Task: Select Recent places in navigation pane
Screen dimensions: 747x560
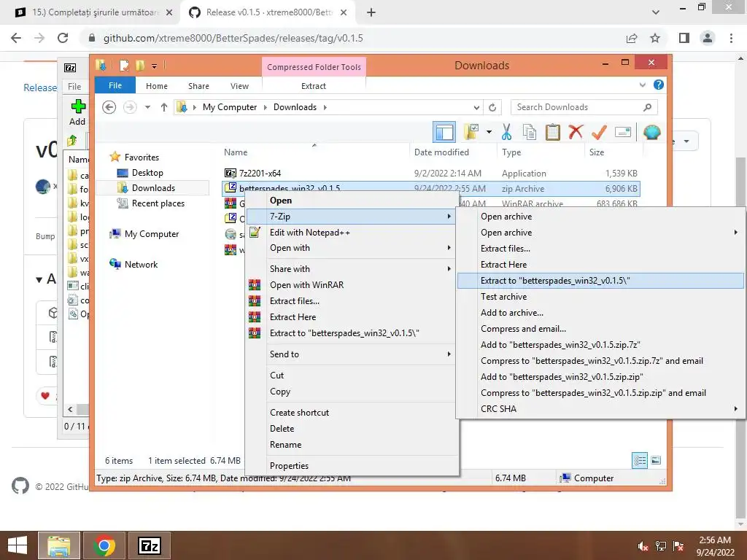Action: coord(158,203)
